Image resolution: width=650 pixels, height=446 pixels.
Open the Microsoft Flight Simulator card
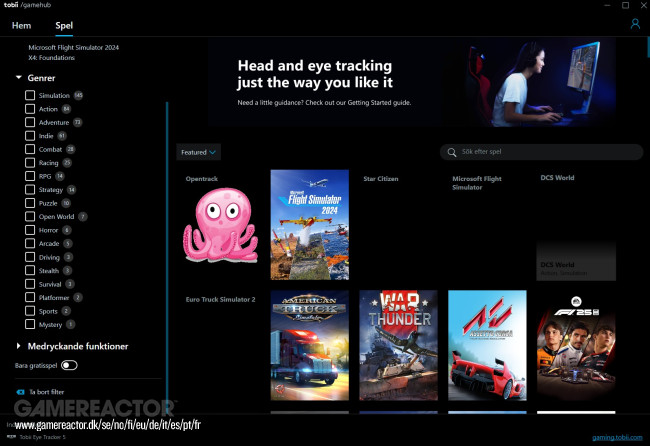pos(487,225)
